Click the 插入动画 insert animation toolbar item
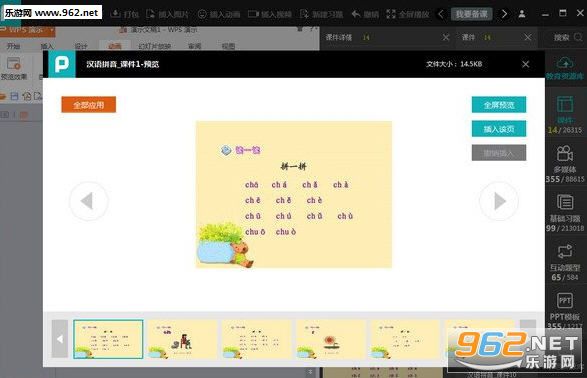587x378 pixels. [x=219, y=14]
